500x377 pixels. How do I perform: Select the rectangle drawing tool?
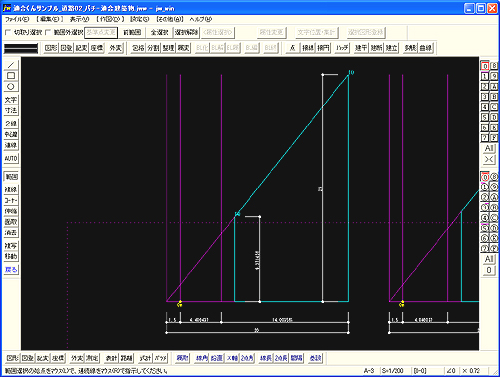pos(11,76)
